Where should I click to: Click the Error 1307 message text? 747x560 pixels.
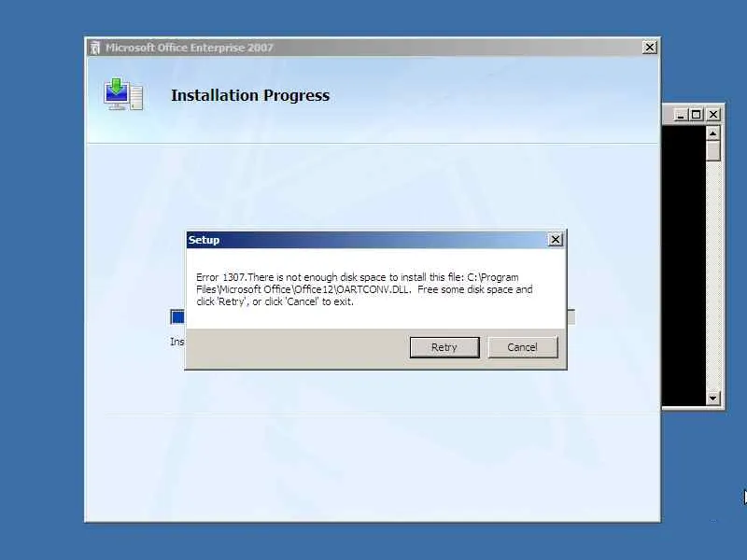(x=364, y=289)
